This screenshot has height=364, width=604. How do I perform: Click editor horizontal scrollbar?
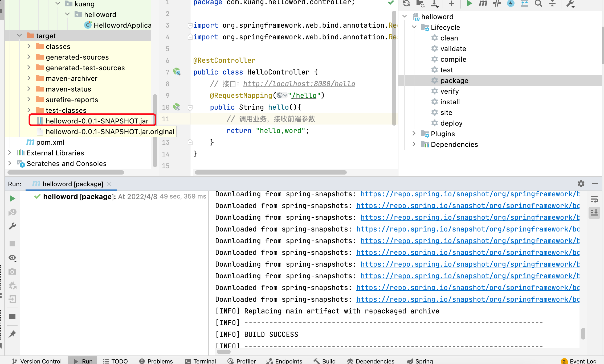[x=271, y=172]
